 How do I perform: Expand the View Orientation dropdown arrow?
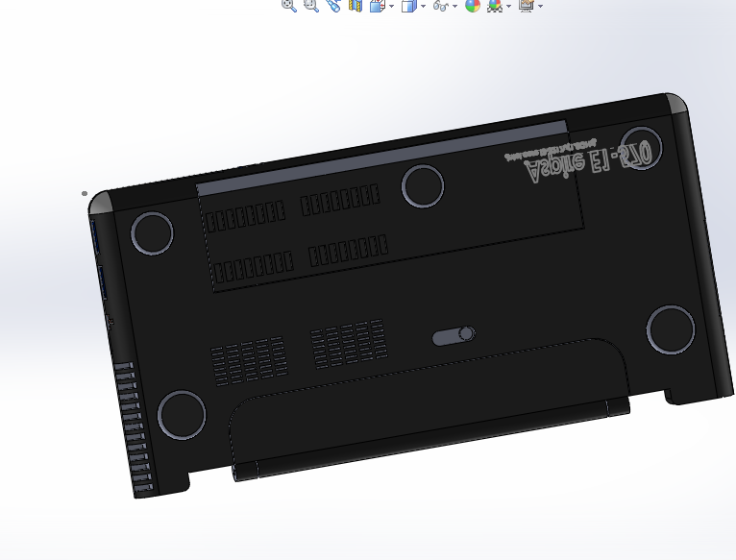click(392, 6)
